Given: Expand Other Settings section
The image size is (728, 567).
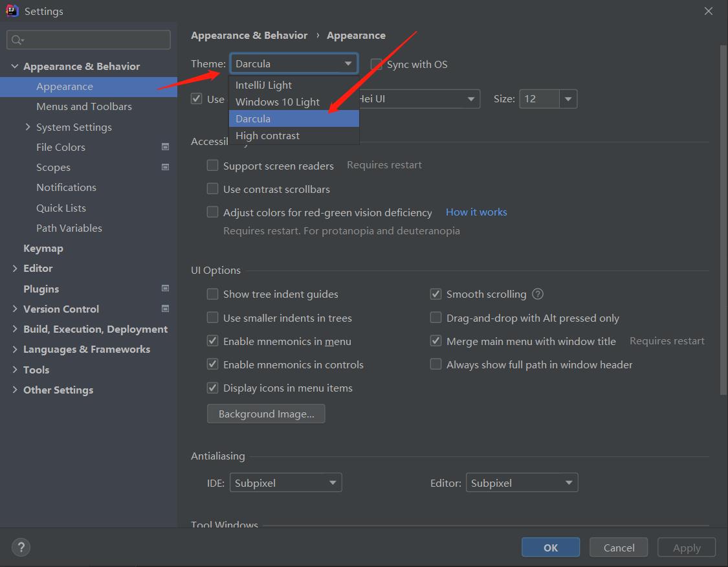Looking at the screenshot, I should coord(15,390).
